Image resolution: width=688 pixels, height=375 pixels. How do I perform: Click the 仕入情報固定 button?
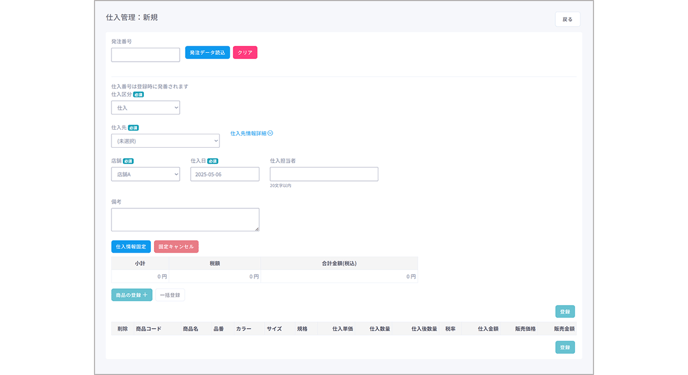131,246
